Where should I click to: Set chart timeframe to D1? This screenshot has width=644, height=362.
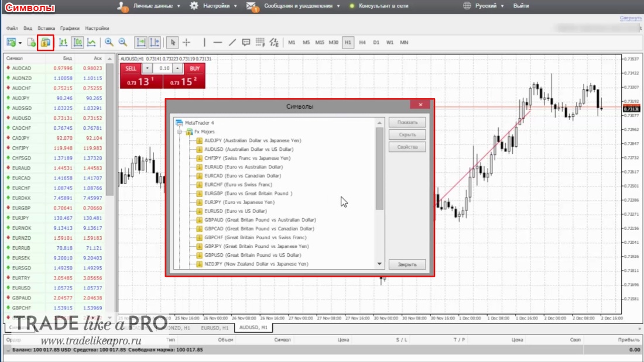coord(376,42)
